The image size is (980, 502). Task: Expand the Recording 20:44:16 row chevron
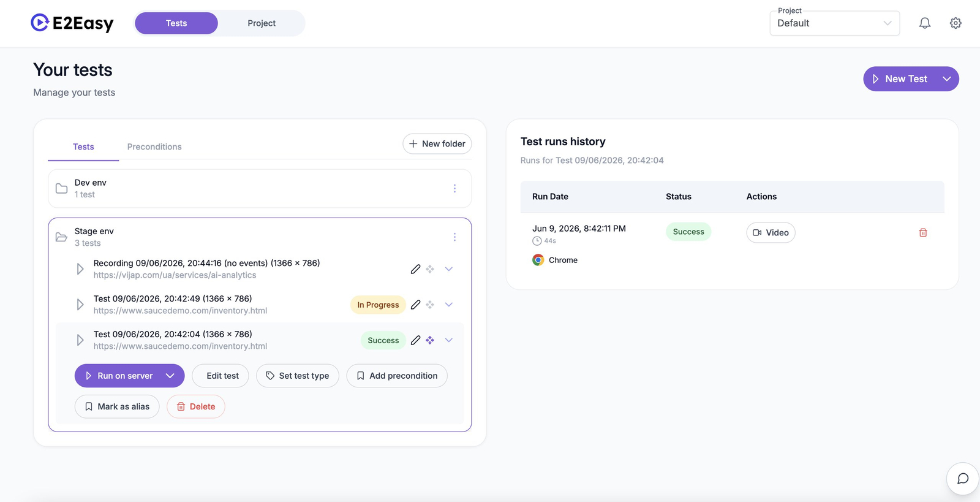coord(449,269)
